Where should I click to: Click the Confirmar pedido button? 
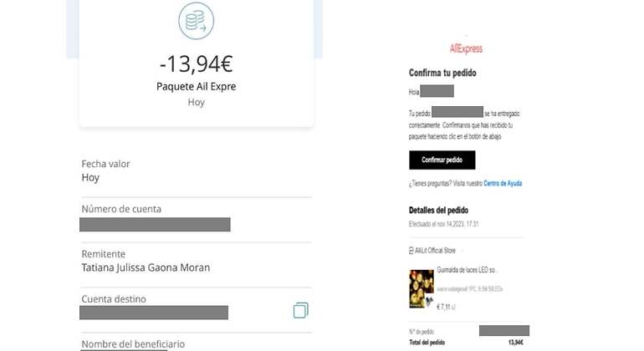click(x=442, y=160)
